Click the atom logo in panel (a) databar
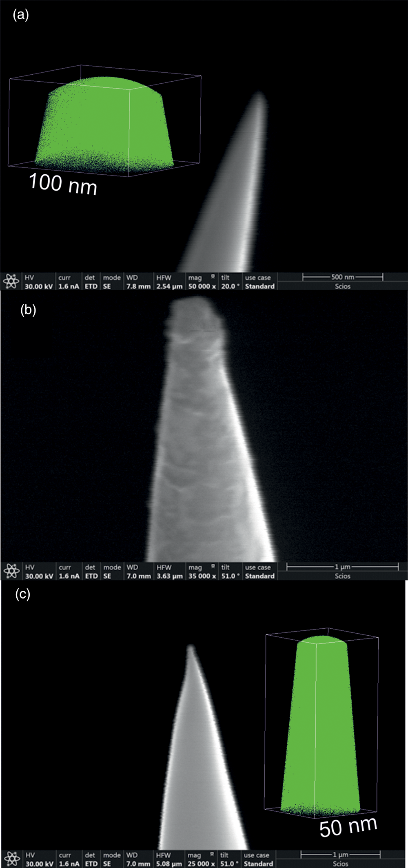408x868 pixels. 11,281
